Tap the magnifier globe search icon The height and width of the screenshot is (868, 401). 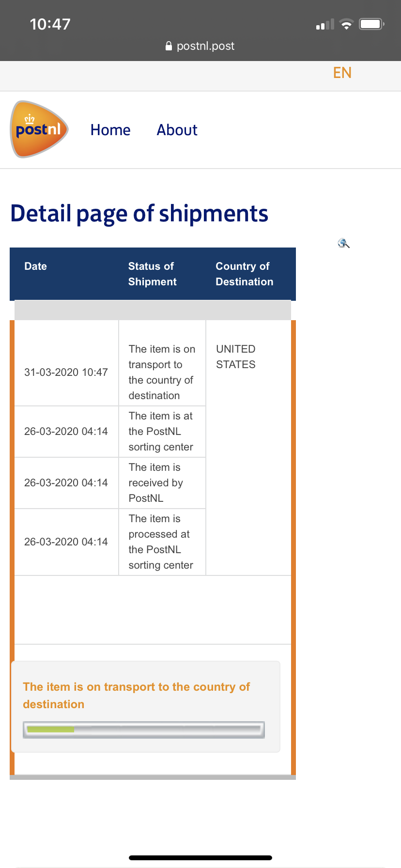[344, 243]
